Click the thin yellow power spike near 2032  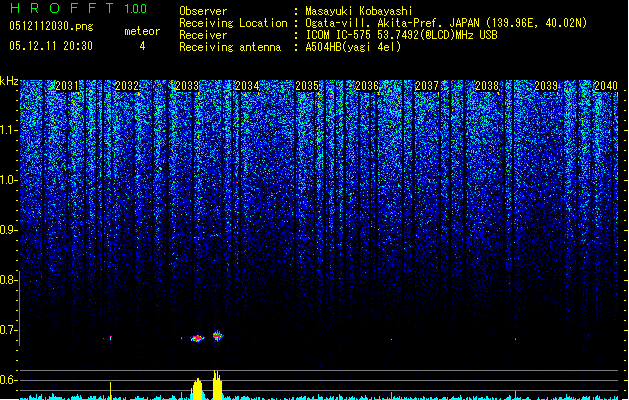click(x=110, y=391)
